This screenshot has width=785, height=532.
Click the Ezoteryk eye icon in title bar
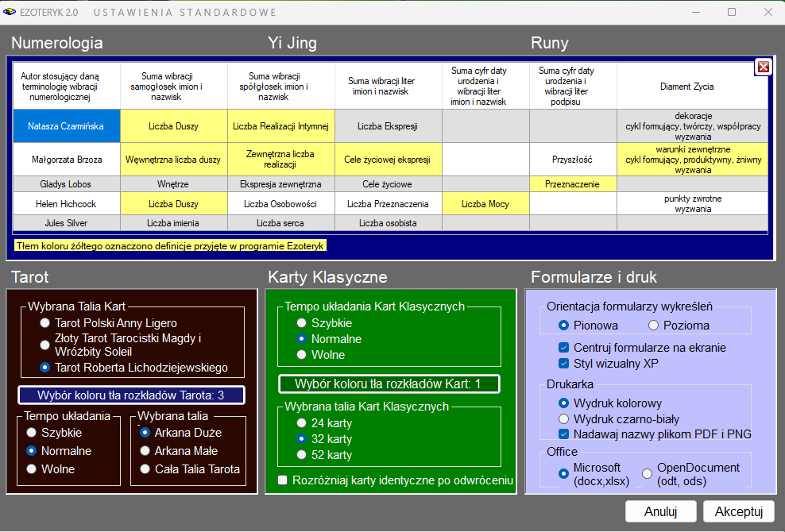10,12
